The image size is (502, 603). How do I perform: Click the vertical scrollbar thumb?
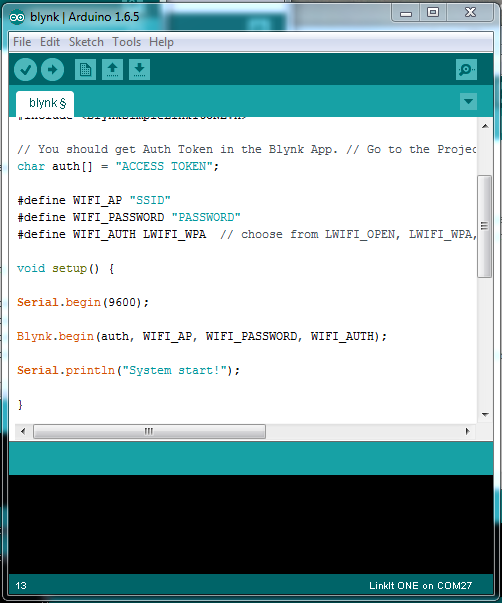coord(484,226)
